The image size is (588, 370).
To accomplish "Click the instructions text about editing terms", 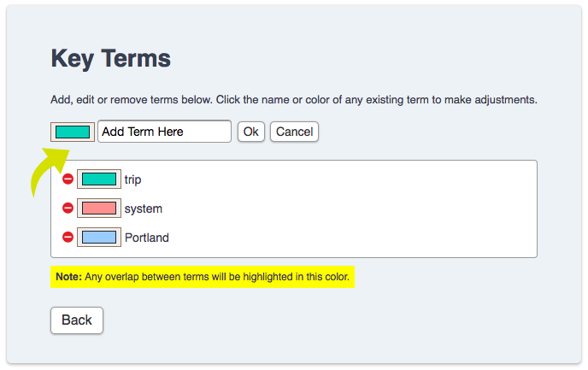I will pos(294,100).
